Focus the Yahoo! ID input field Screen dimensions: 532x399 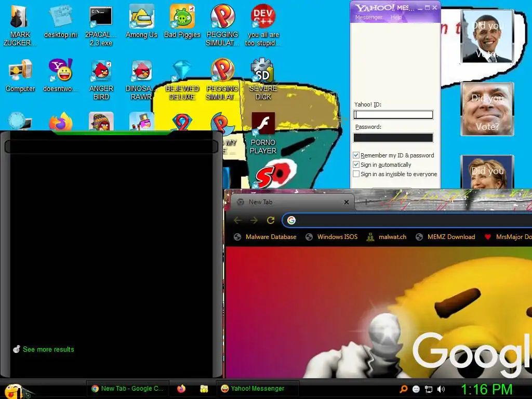pyautogui.click(x=393, y=115)
